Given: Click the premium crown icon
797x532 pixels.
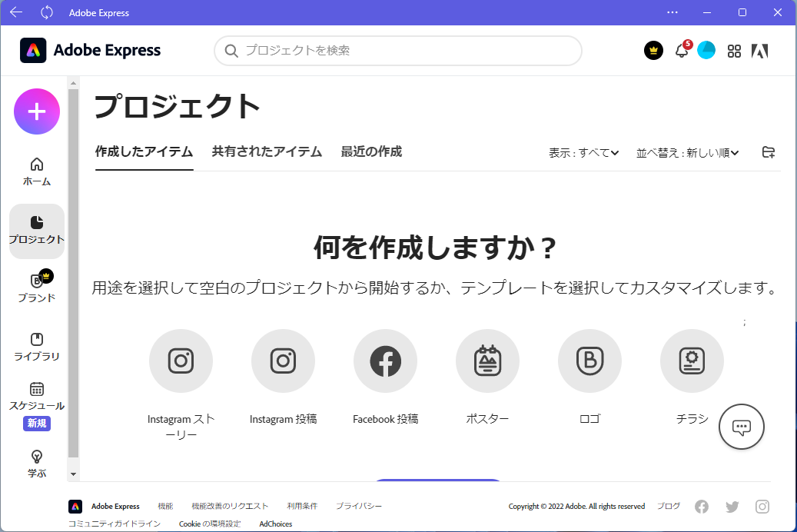Looking at the screenshot, I should coord(653,50).
